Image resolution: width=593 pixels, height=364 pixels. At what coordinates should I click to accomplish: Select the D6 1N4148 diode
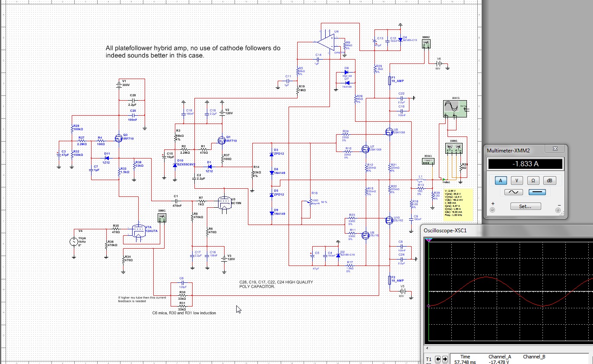click(x=346, y=72)
